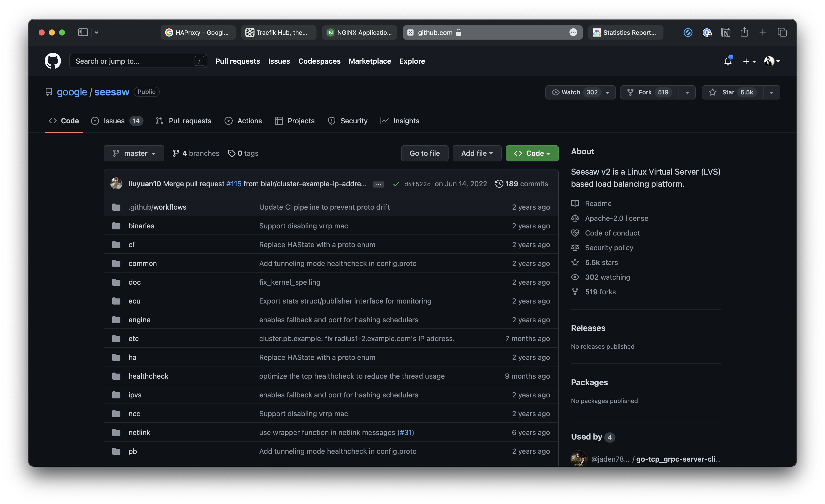825x504 pixels.
Task: Open the .github/workflows folder
Action: pyautogui.click(x=157, y=207)
